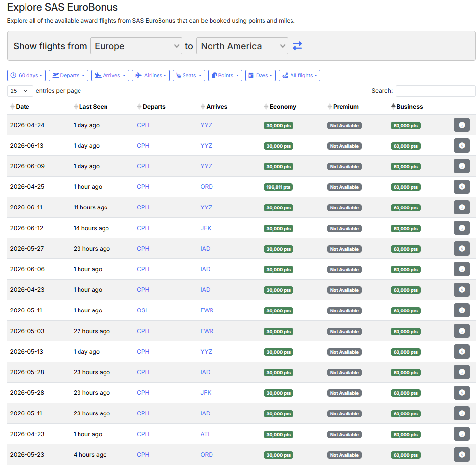View details icon for OSL to EWR flight
This screenshot has width=476, height=465.
[x=461, y=310]
